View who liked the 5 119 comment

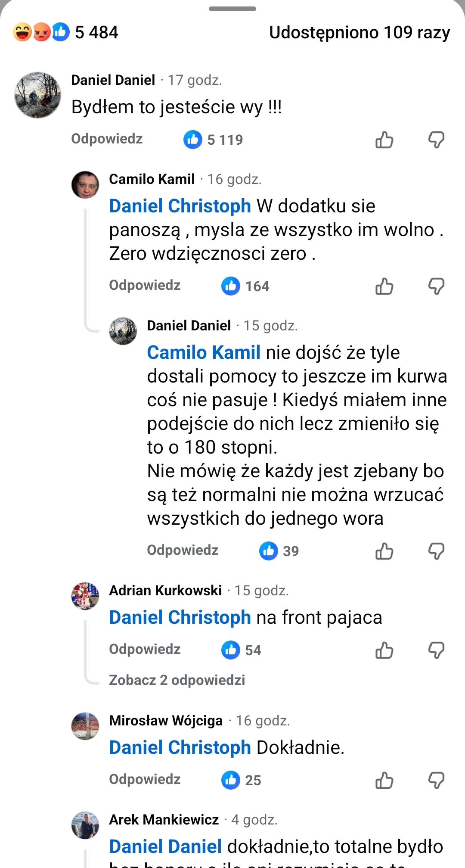point(214,140)
